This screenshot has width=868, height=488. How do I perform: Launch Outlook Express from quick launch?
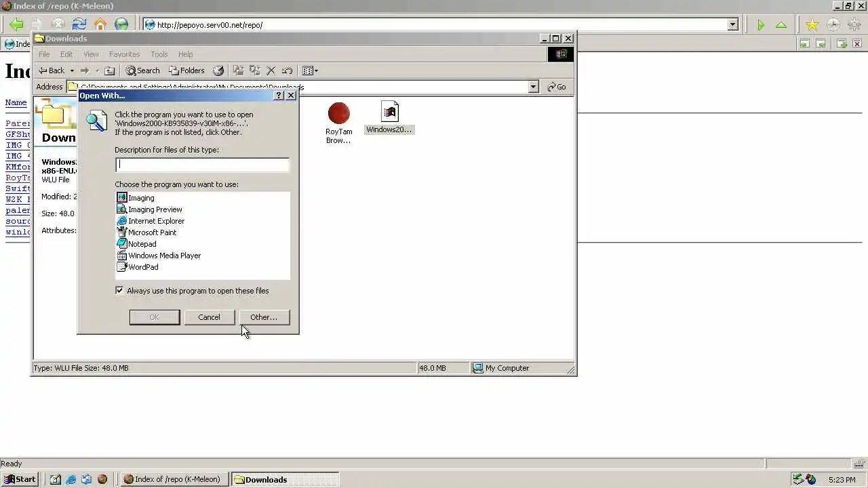tap(87, 479)
